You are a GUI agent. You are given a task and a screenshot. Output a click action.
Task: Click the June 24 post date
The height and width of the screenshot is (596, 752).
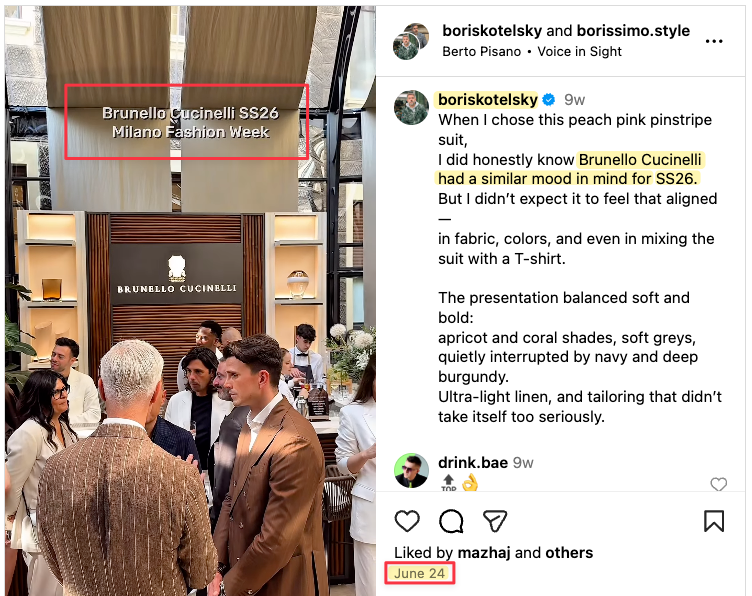click(419, 573)
